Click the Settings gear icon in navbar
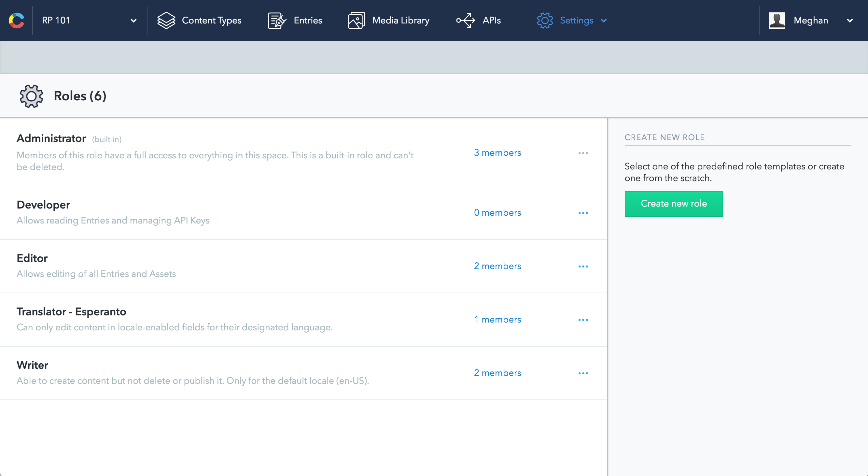The height and width of the screenshot is (476, 868). (544, 21)
